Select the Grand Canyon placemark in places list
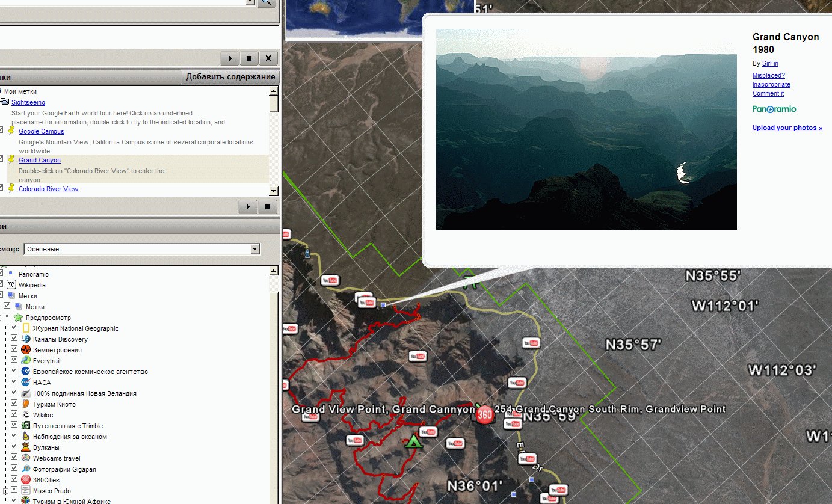Image resolution: width=832 pixels, height=504 pixels. pos(40,161)
